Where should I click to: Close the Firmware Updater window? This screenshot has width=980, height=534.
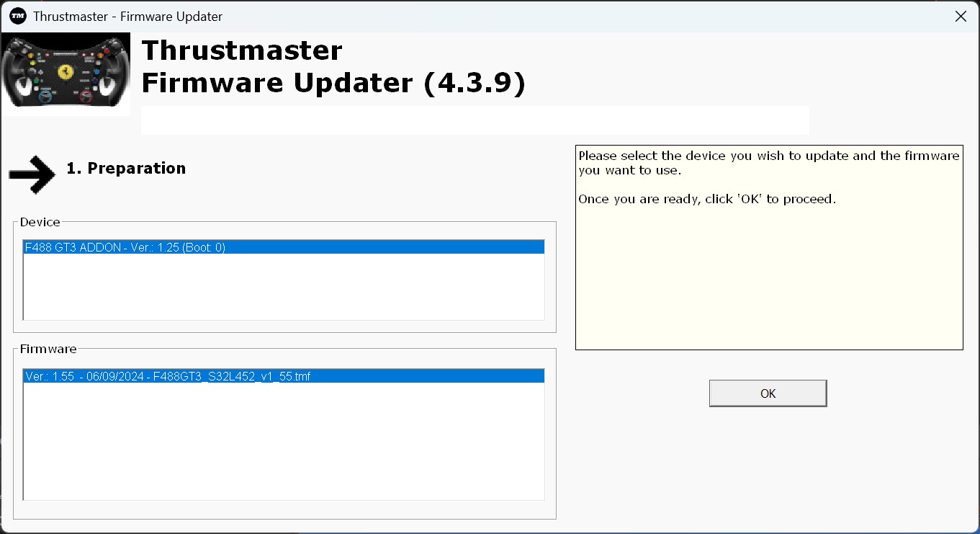961,16
